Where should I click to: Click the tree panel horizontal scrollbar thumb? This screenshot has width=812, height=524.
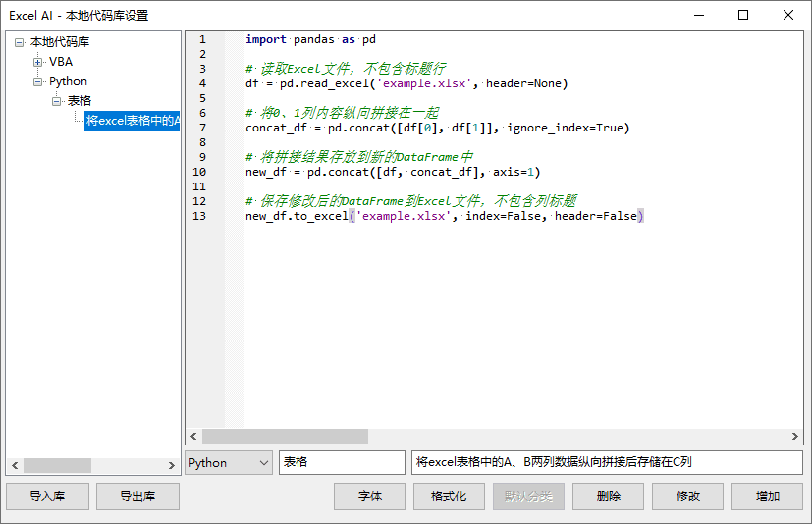click(x=58, y=465)
